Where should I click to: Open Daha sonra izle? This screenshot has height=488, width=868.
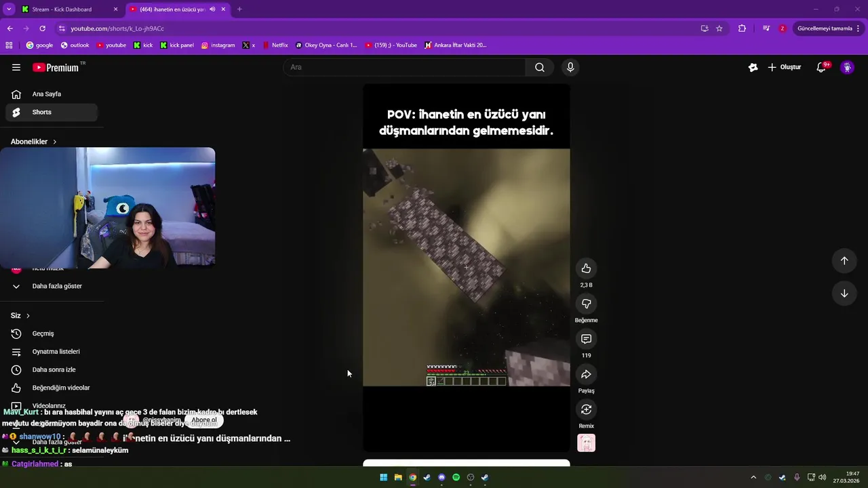coord(51,370)
